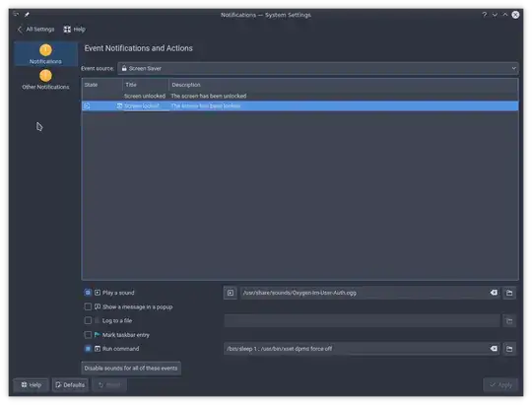Click Disable sounds for all of these events
The height and width of the screenshot is (405, 532).
tap(131, 368)
